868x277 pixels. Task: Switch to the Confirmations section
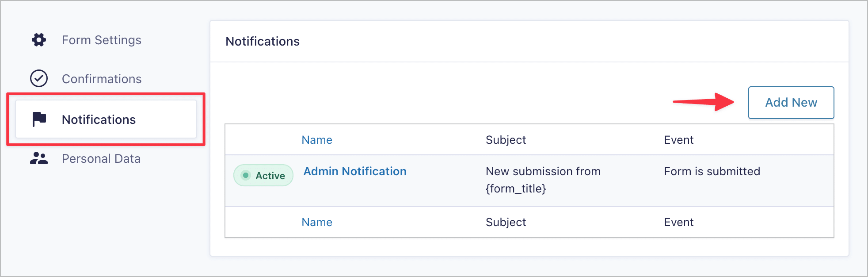[x=102, y=79]
